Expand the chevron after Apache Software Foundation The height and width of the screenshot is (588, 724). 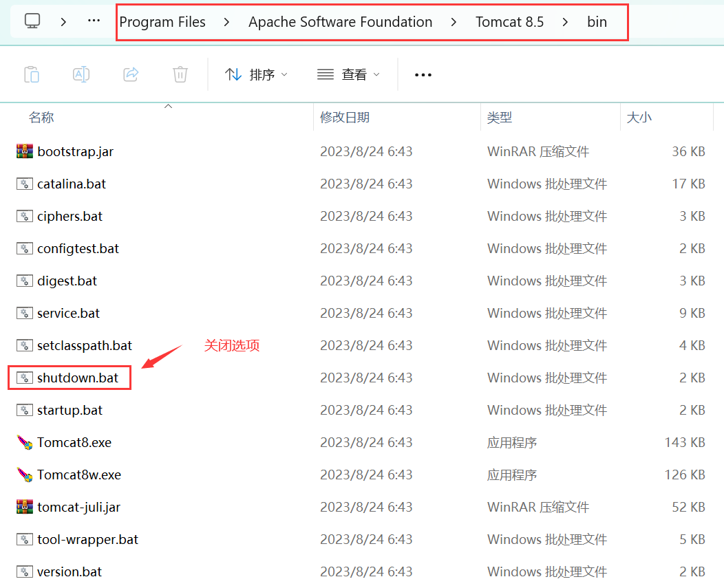tap(454, 22)
